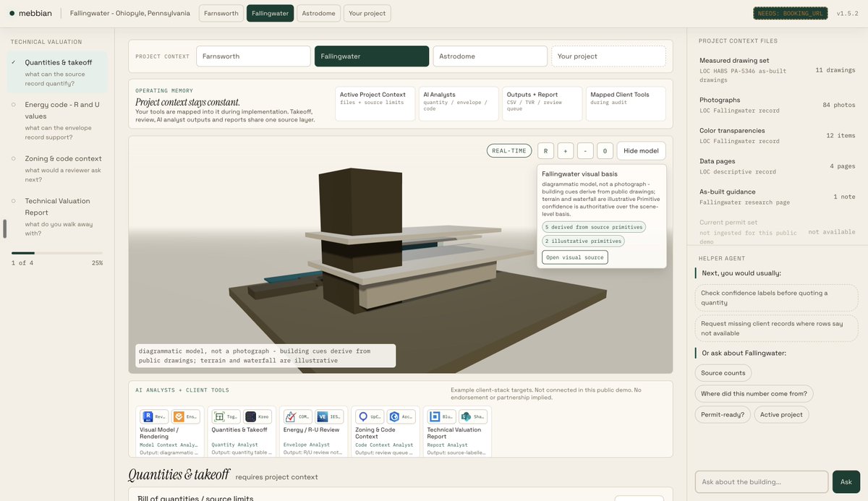Open Technical Valuation Report analyst card
Viewport: 868px width, 501px height.
457,431
